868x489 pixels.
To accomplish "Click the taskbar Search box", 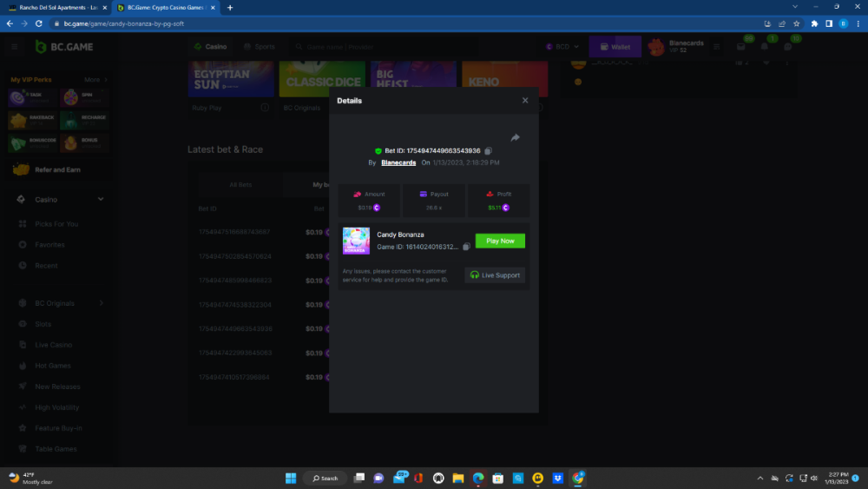I will [x=325, y=478].
